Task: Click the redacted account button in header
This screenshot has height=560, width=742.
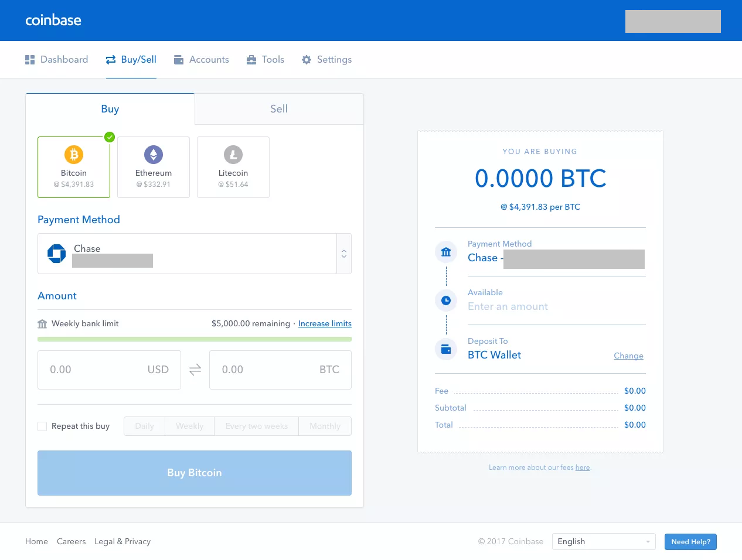Action: tap(673, 21)
